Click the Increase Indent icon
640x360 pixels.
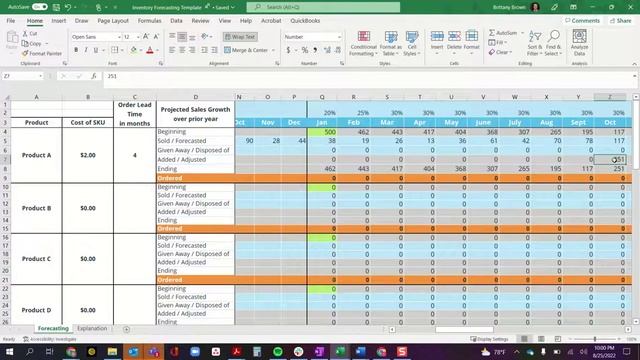tap(214, 50)
